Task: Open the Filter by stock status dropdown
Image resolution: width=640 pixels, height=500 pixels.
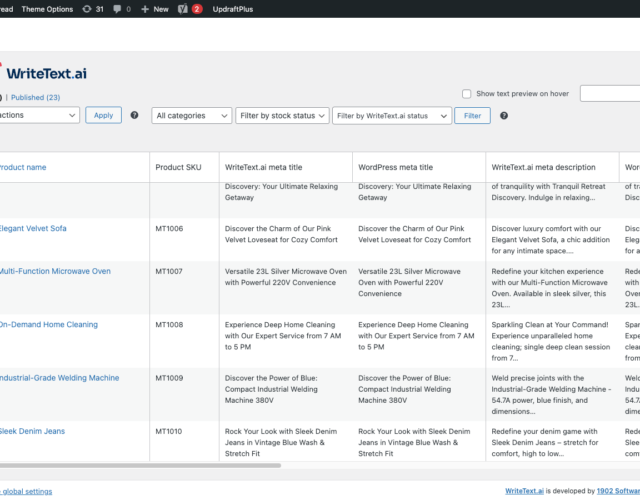Action: pyautogui.click(x=282, y=116)
